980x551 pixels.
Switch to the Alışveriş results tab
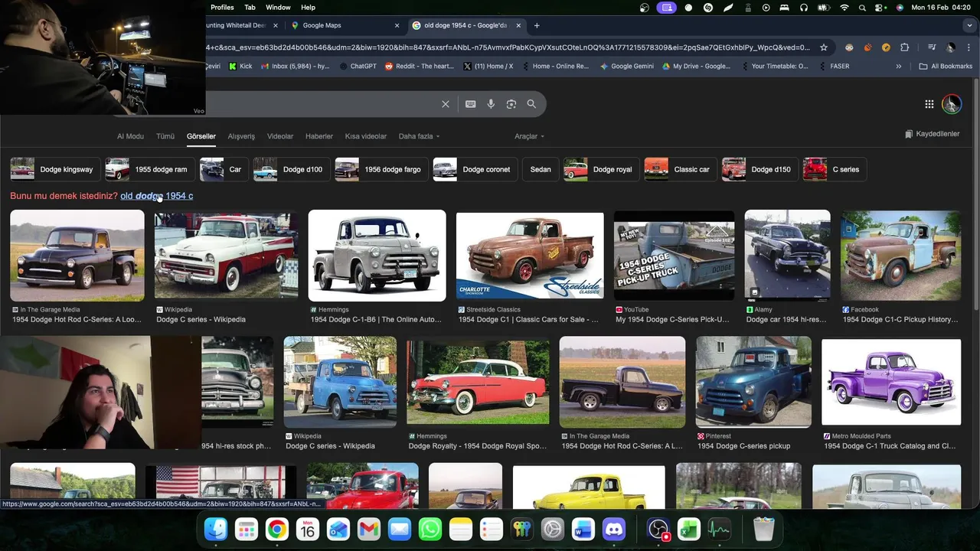click(x=241, y=136)
